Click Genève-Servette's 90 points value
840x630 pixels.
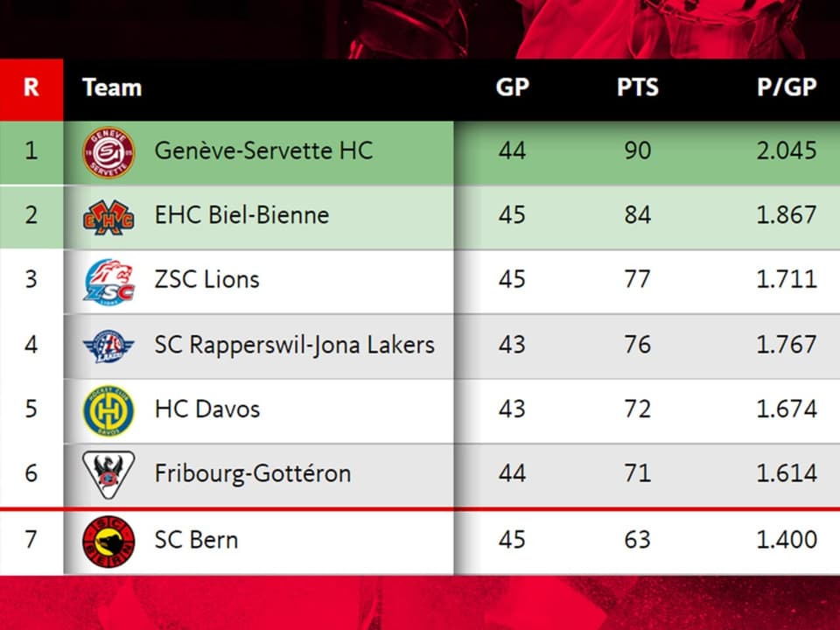[638, 151]
